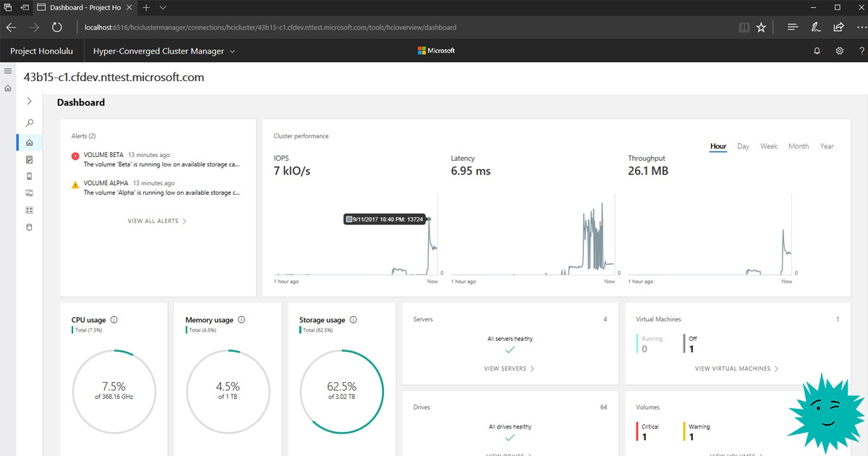Open settings gear in the header
The image size is (868, 456).
coord(840,51)
